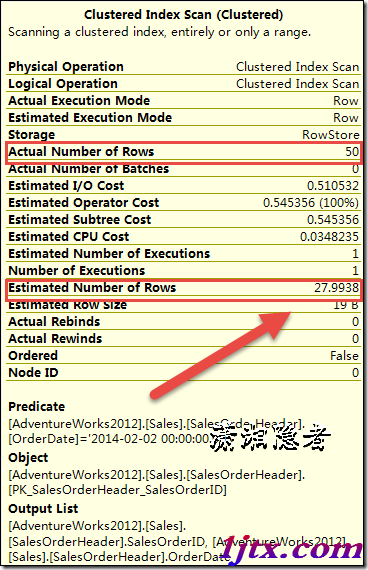Select the estimated rows value 27.9938
368x570 pixels.
coord(337,288)
